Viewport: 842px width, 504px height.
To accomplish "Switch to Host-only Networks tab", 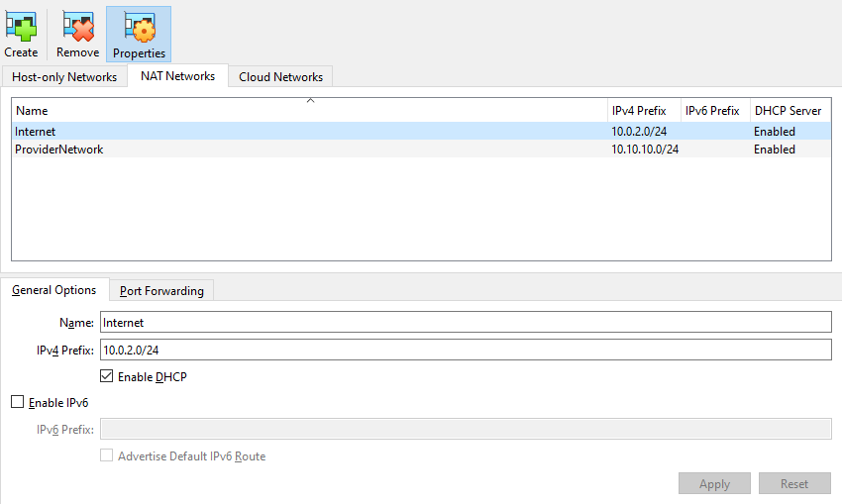I will tap(64, 77).
